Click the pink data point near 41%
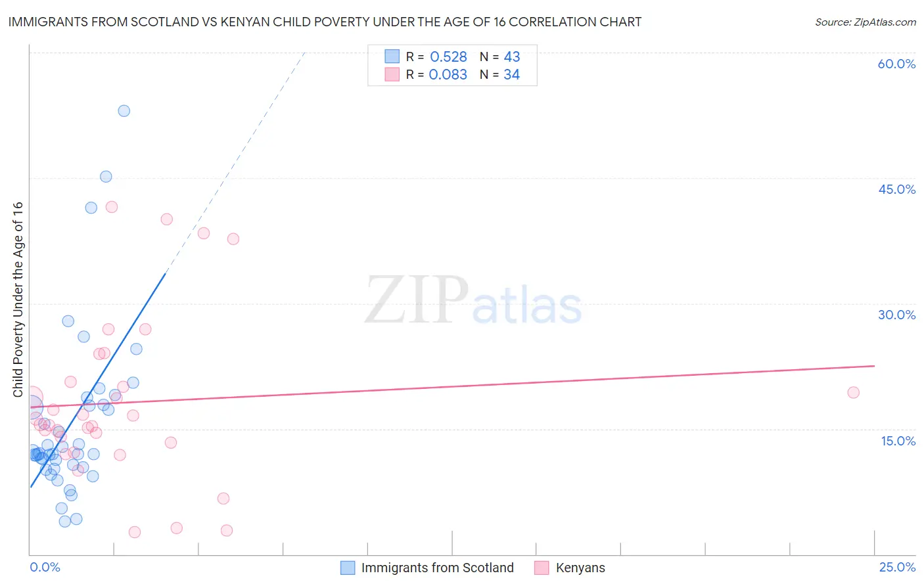Image resolution: width=924 pixels, height=586 pixels. (112, 207)
